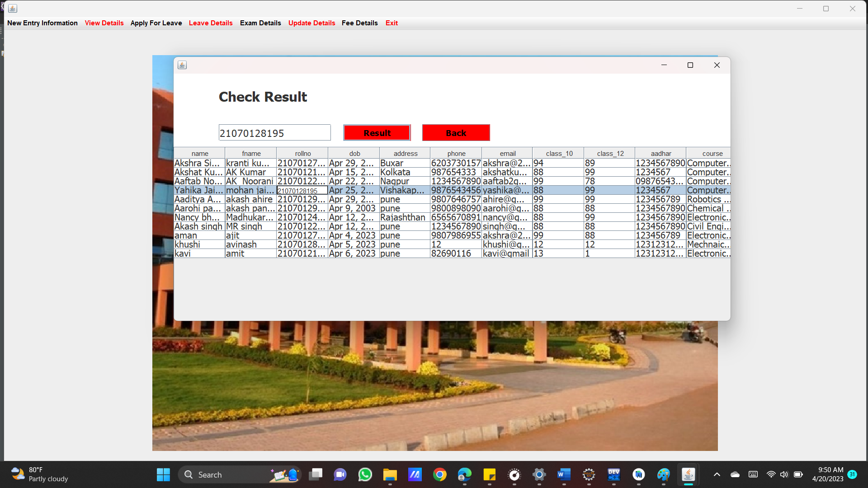Open Microsoft Edge from the taskbar

pos(465,474)
